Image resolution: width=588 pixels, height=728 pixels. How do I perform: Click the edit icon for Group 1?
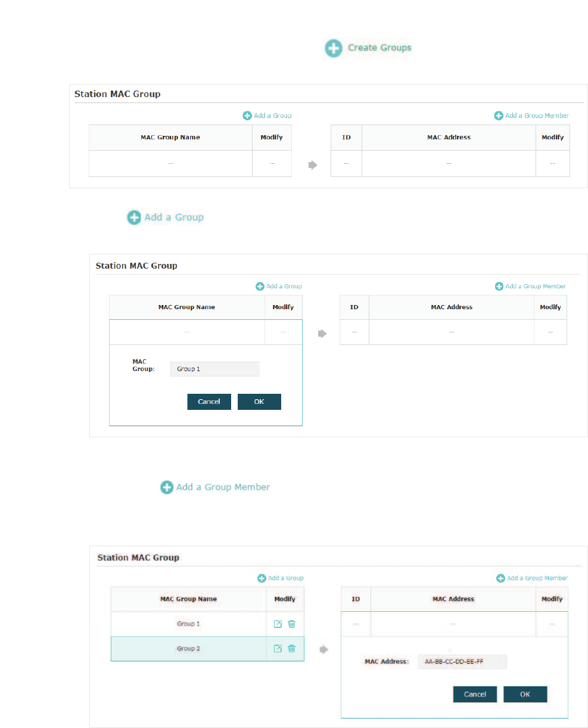point(278,624)
